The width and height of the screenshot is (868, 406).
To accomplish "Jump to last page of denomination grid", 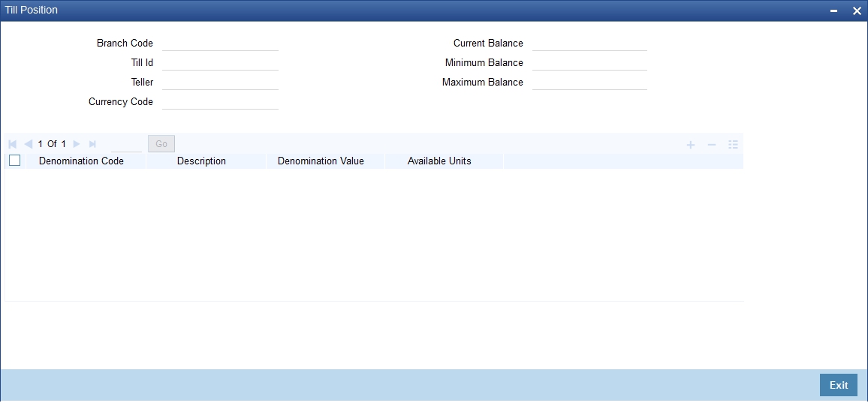I will [x=92, y=144].
